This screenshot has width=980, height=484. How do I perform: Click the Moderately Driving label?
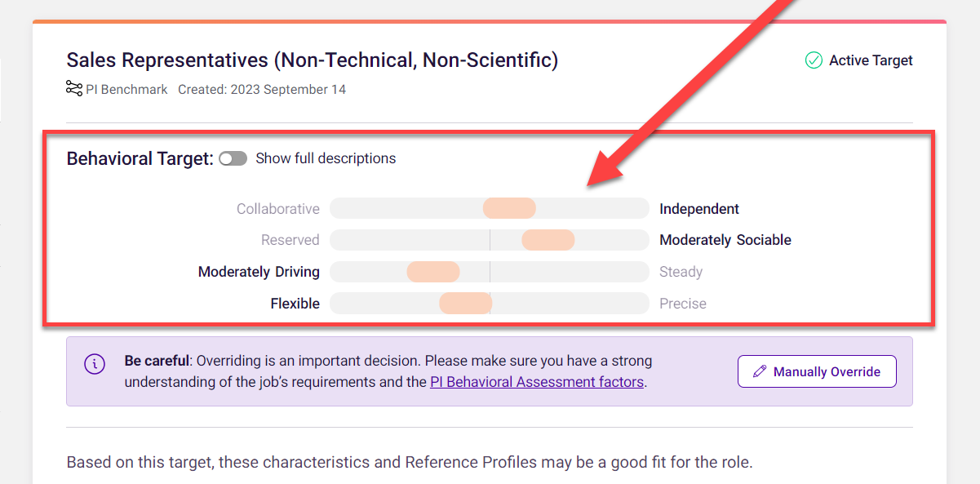[x=259, y=272]
